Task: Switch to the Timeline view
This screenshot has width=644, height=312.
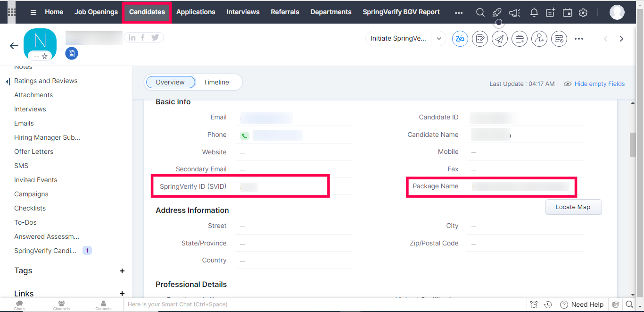Action: click(216, 82)
